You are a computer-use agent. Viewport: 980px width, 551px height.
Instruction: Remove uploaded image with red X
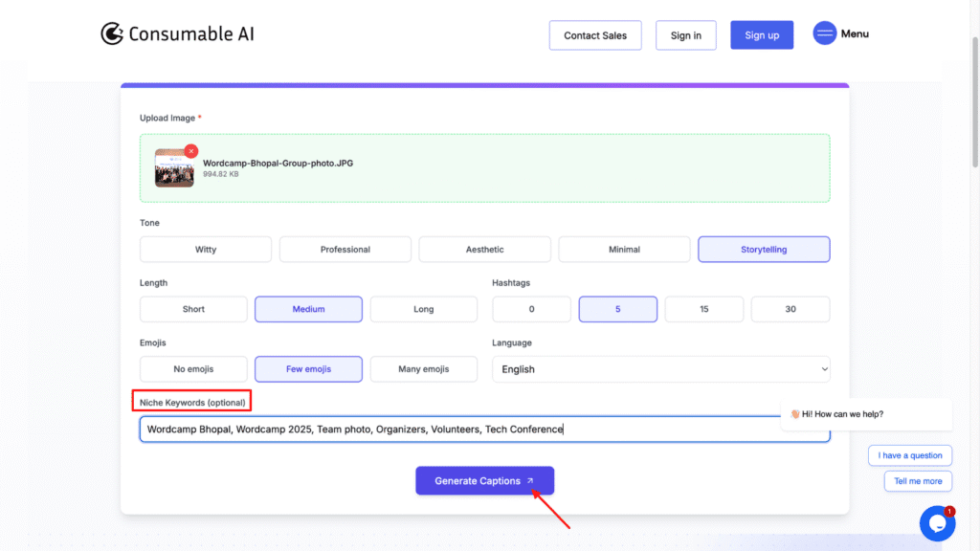191,151
